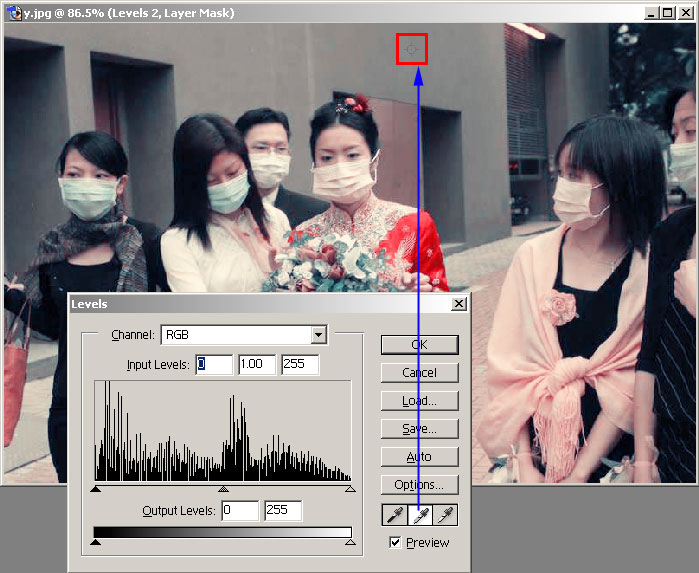Click Cancel in the Levels dialog
699x573 pixels.
pyautogui.click(x=419, y=373)
